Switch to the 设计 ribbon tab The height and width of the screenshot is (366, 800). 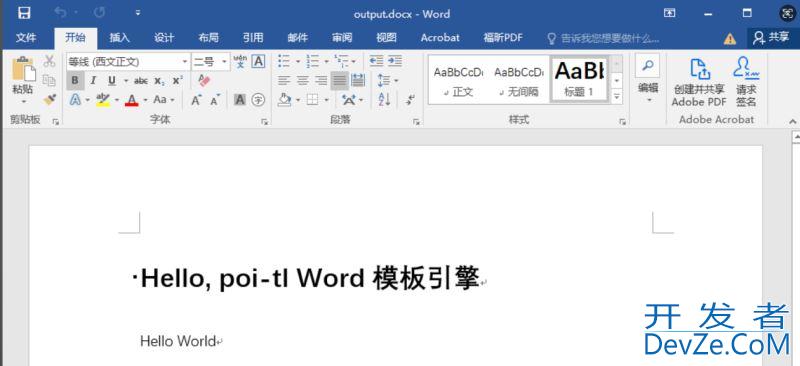[x=164, y=38]
